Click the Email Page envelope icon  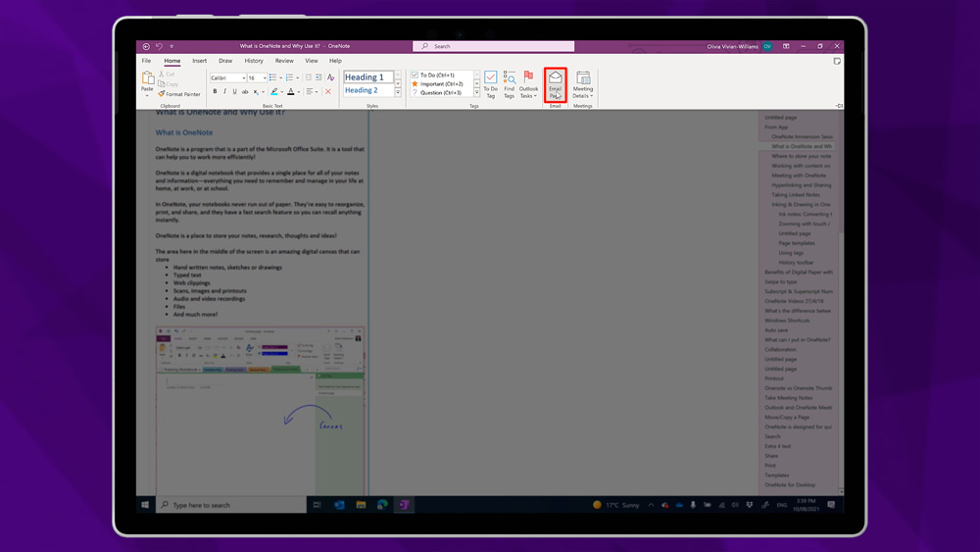[555, 78]
